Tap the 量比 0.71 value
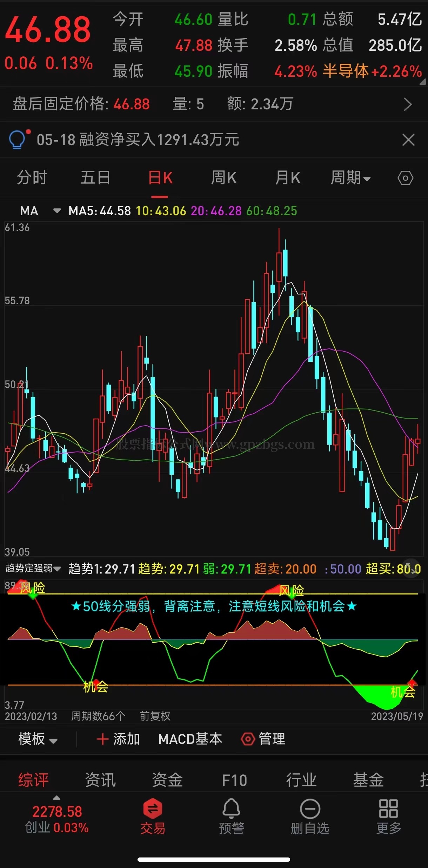Screen dimensions: 428x868 click(x=267, y=19)
